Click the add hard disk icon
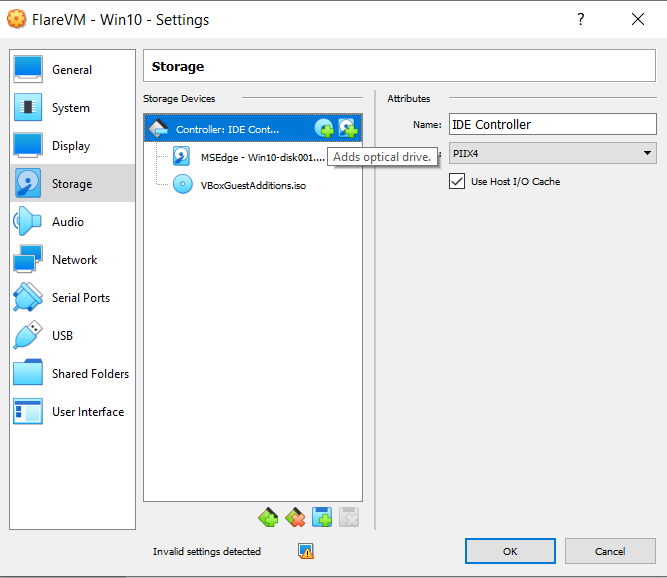667x578 pixels. coord(347,128)
